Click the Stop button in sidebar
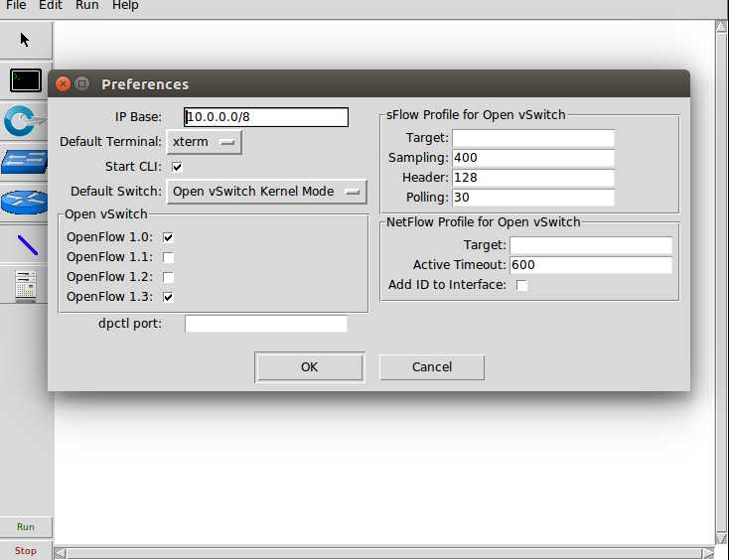 [x=26, y=551]
